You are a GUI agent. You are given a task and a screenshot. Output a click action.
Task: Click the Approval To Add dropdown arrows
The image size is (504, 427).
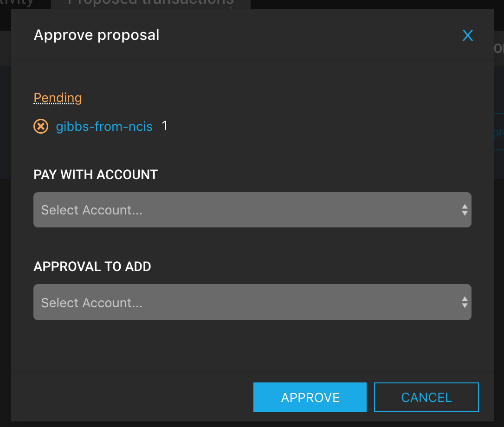click(x=465, y=302)
